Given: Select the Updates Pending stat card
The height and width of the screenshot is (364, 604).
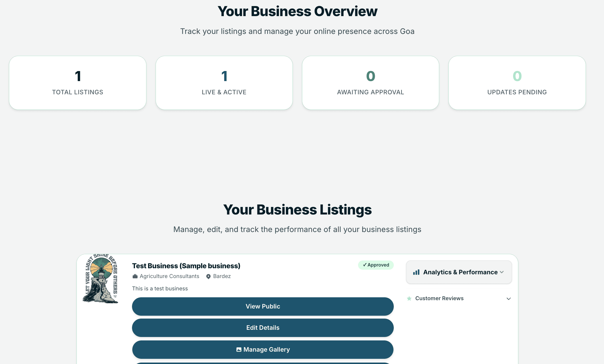Looking at the screenshot, I should (x=517, y=83).
